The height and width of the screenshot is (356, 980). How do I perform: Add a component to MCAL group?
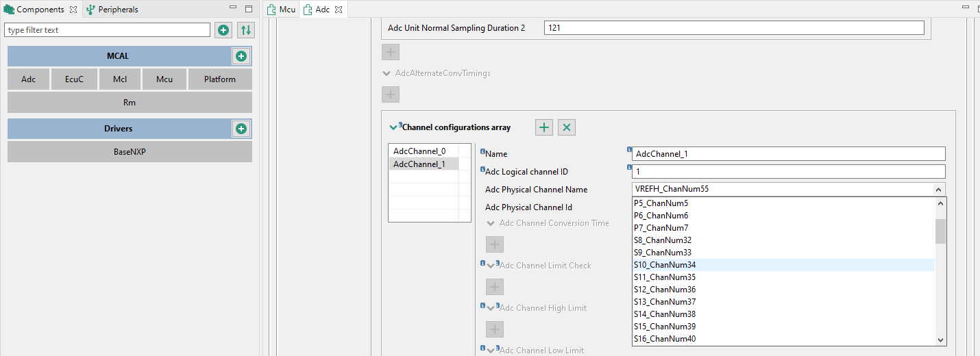[241, 56]
